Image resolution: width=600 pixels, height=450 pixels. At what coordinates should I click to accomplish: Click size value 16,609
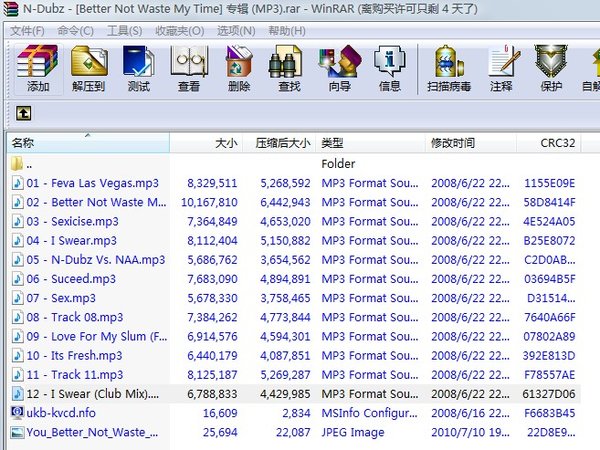click(x=220, y=412)
